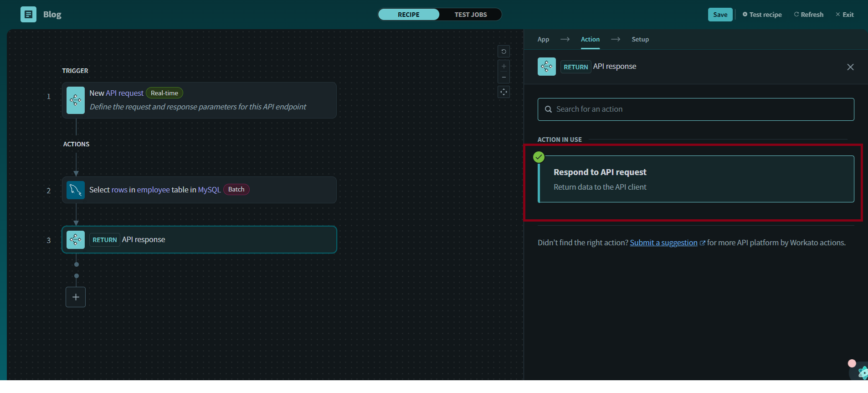
Task: Click the 'MySQL' link in step 2
Action: 209,190
